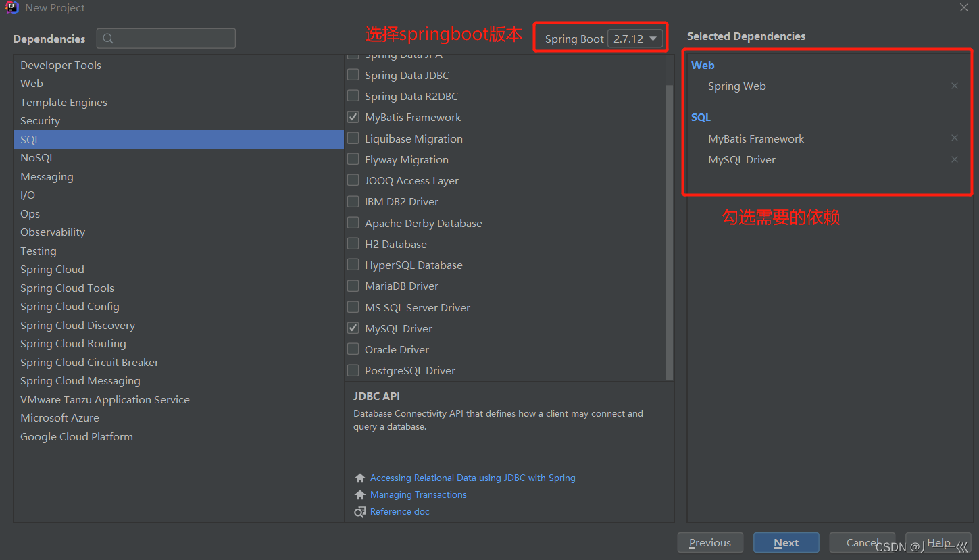Select the Web category in the list

pyautogui.click(x=178, y=84)
